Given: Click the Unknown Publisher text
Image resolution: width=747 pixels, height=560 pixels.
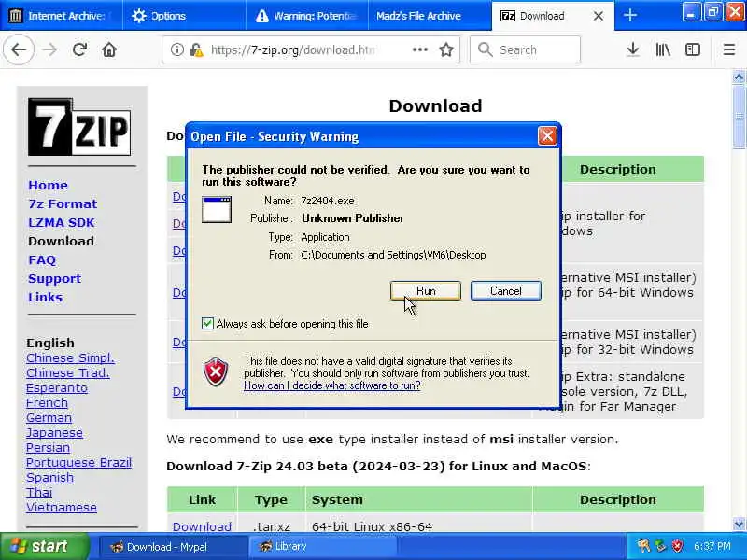Looking at the screenshot, I should [353, 218].
